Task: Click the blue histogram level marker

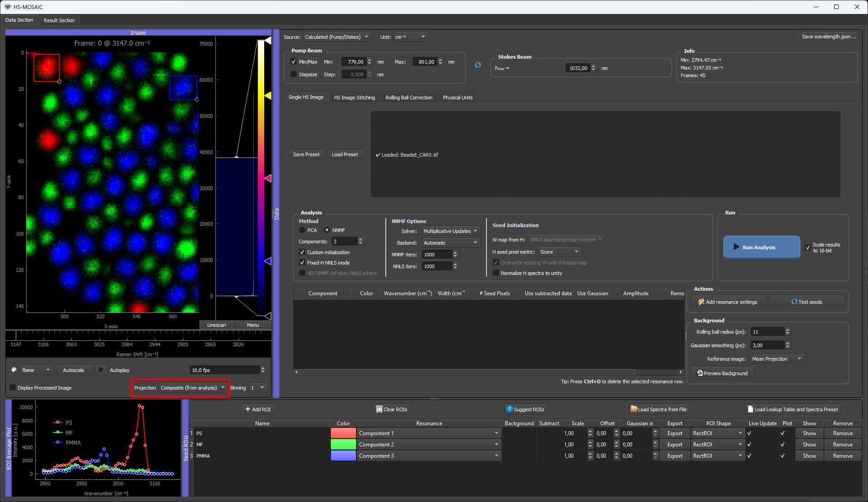Action: click(268, 261)
